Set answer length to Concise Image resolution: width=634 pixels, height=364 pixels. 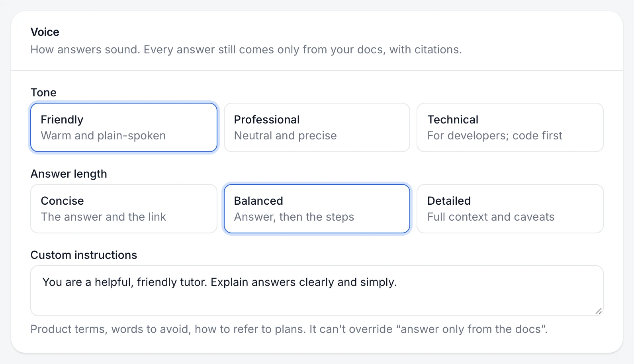click(124, 209)
